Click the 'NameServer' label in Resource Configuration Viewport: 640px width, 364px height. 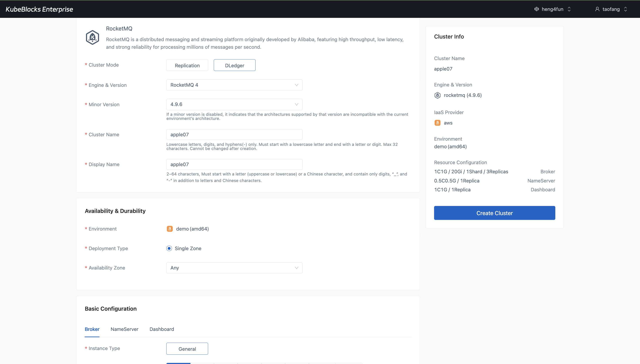[541, 181]
